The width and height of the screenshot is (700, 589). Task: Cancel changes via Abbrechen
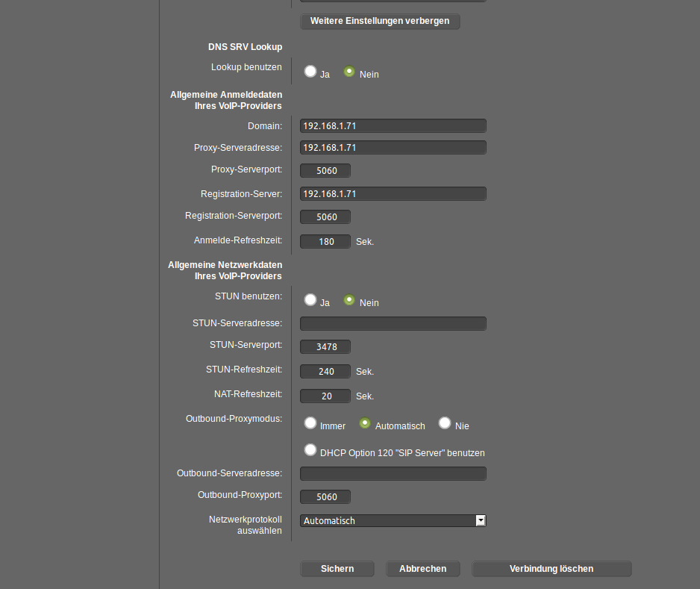tap(422, 568)
